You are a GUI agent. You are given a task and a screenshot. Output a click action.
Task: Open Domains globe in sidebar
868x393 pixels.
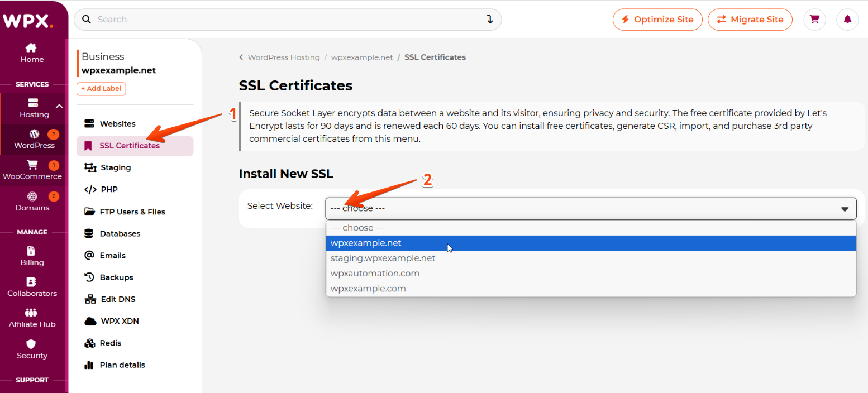(x=32, y=196)
